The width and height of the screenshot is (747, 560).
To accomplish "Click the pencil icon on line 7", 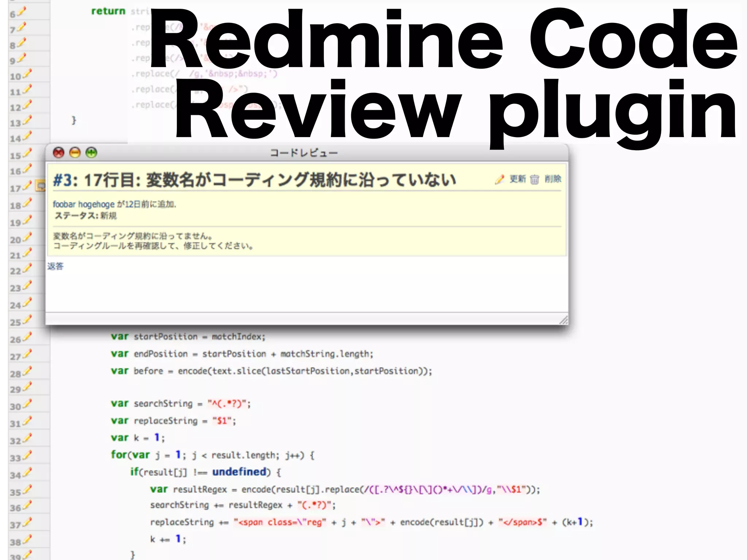I will click(22, 27).
